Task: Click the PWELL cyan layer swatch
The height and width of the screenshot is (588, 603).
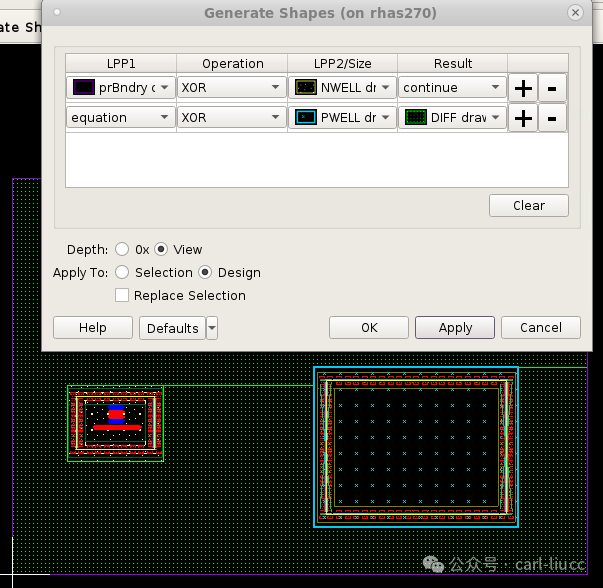Action: pos(306,117)
